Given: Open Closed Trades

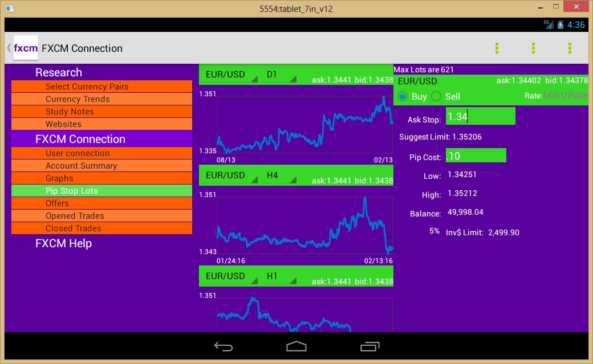Looking at the screenshot, I should [101, 228].
